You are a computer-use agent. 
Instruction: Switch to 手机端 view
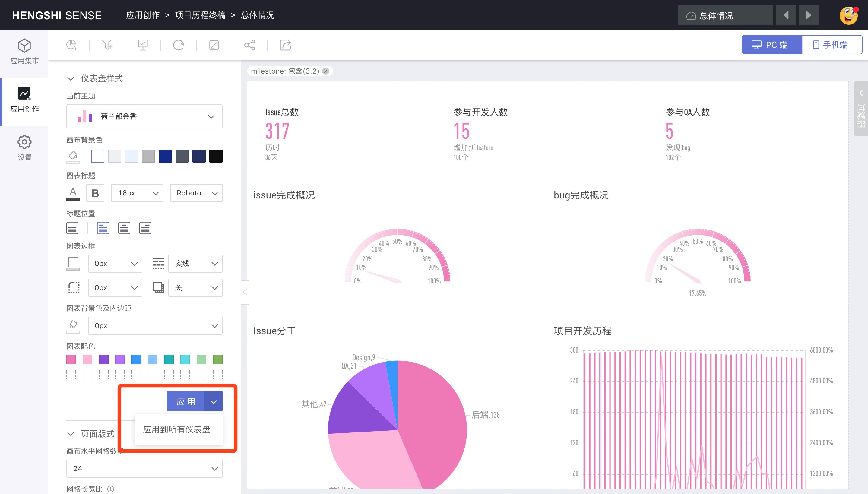pyautogui.click(x=832, y=45)
